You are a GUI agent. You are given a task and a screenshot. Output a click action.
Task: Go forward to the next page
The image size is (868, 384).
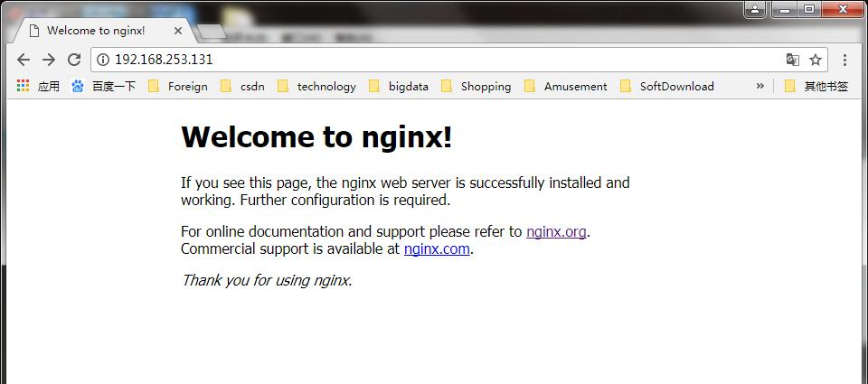pyautogui.click(x=49, y=60)
